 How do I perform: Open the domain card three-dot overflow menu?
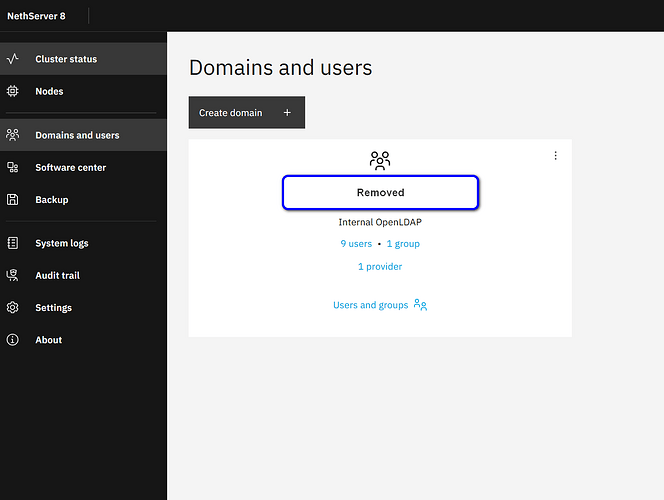coord(555,156)
